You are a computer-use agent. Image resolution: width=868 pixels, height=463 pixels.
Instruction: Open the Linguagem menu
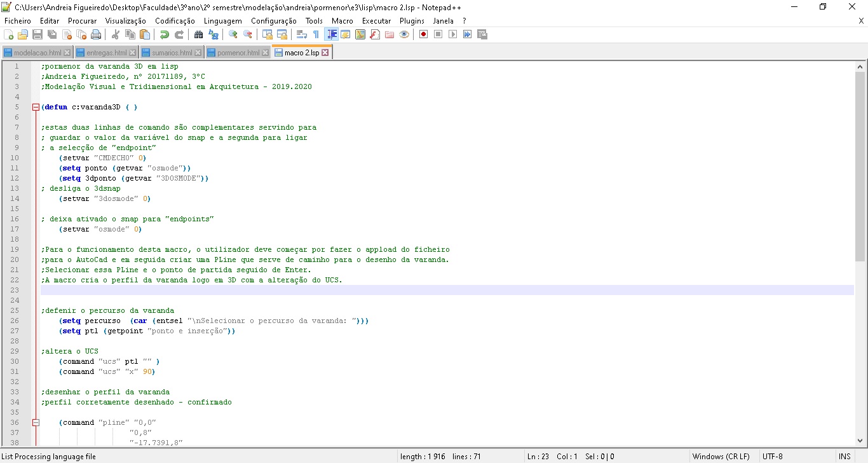223,21
